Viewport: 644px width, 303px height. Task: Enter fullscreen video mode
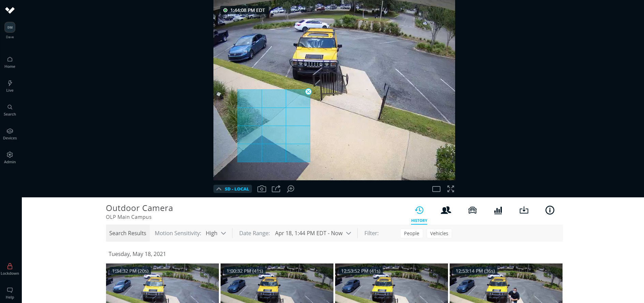coord(451,189)
